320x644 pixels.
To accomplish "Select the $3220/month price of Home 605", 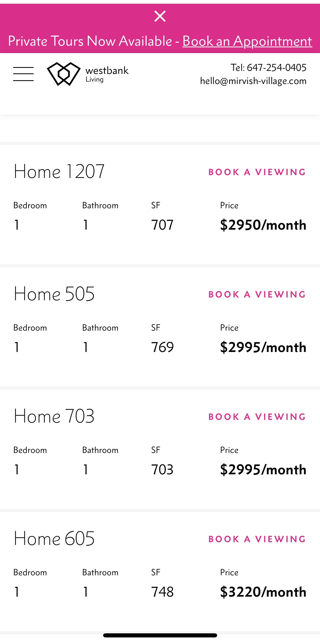I will pyautogui.click(x=263, y=592).
